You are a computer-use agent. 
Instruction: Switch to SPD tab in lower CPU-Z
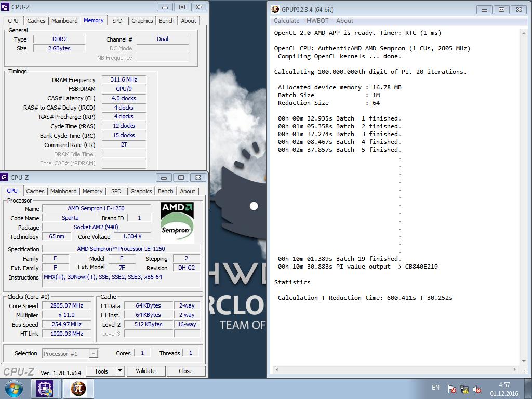coord(116,191)
